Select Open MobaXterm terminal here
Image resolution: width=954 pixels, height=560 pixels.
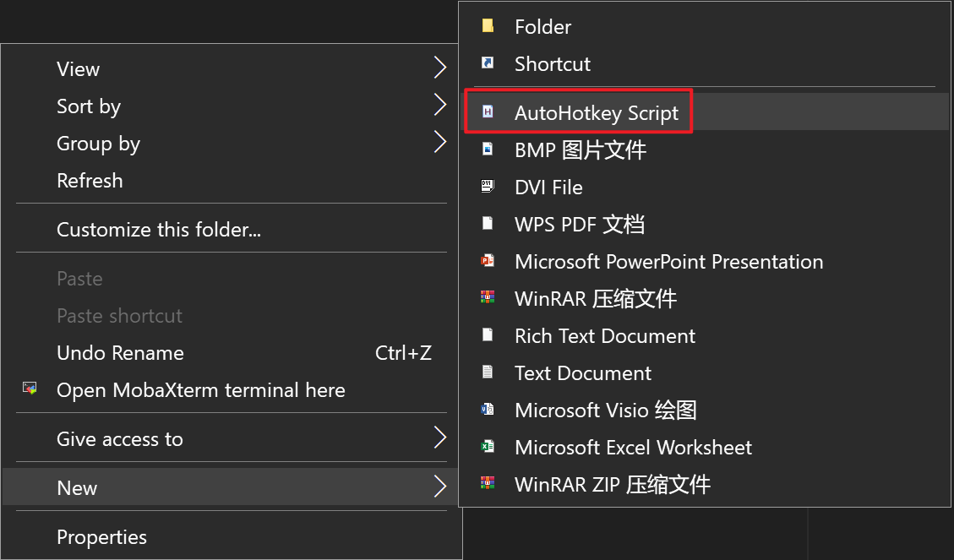point(232,389)
